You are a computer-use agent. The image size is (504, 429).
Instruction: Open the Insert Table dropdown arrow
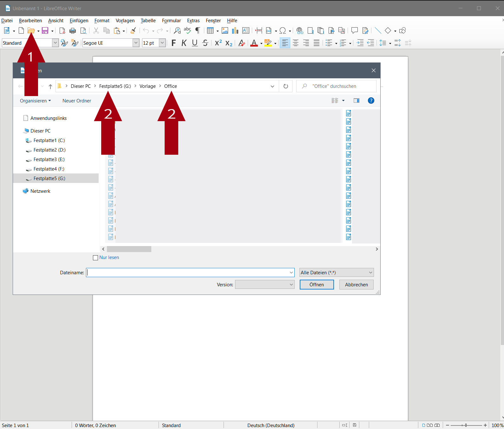pyautogui.click(x=218, y=31)
